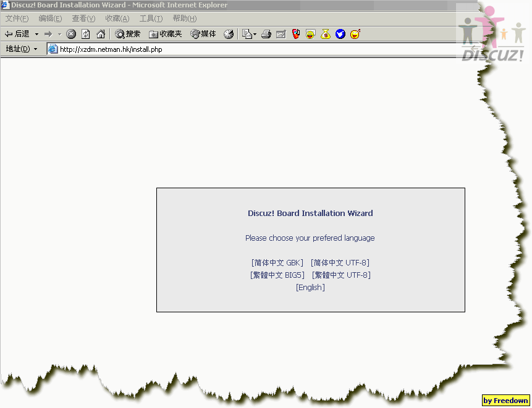The image size is (532, 408).
Task: Click the Back (后退) button
Action: click(17, 34)
